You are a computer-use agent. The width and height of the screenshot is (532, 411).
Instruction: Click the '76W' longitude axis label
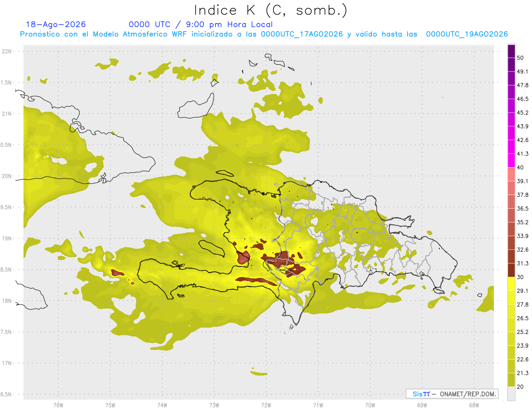pyautogui.click(x=58, y=405)
